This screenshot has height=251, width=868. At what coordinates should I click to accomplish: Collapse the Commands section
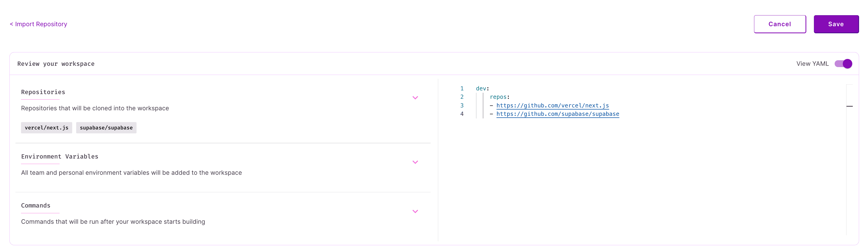pos(415,211)
